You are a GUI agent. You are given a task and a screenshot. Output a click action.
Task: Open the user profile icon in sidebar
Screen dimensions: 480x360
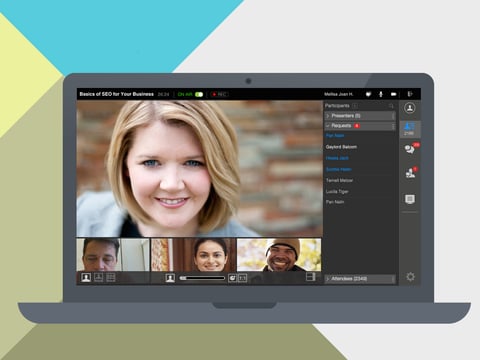click(410, 108)
